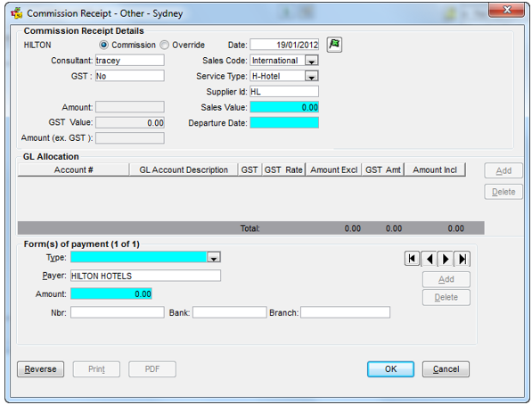This screenshot has width=532, height=405.
Task: Go to previous form of payment record
Action: (430, 259)
